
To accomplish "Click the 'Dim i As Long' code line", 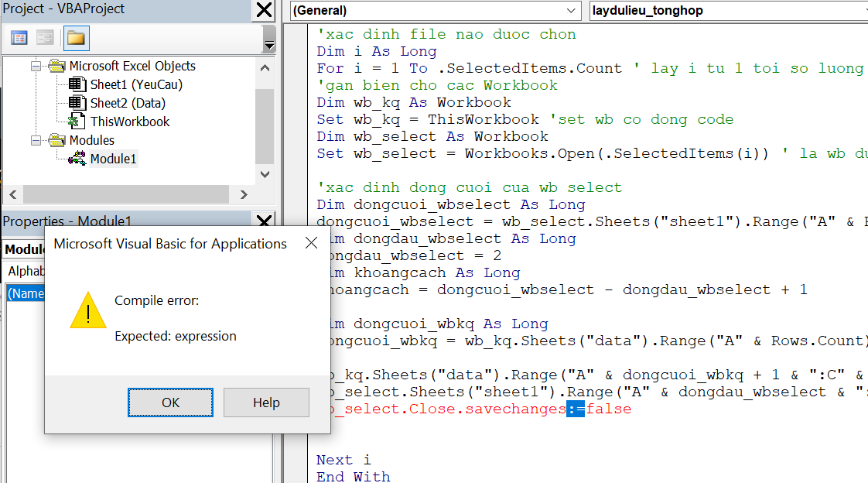I will click(377, 52).
